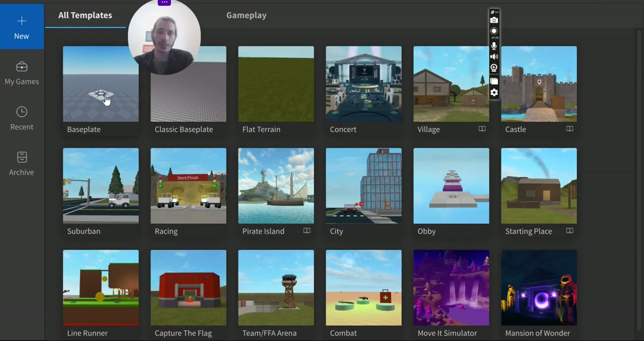The width and height of the screenshot is (644, 341).
Task: Select the Starting Place template thumbnail
Action: [539, 186]
